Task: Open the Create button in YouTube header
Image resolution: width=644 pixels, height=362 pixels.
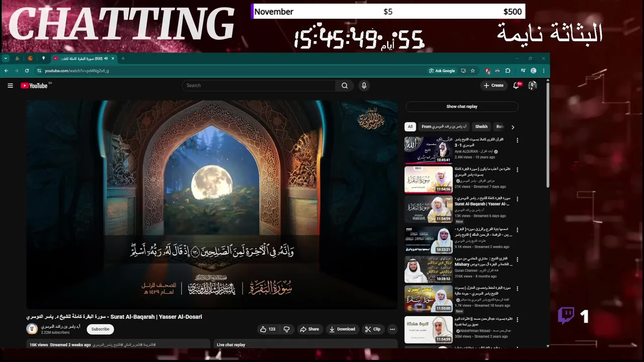Action: (x=493, y=85)
